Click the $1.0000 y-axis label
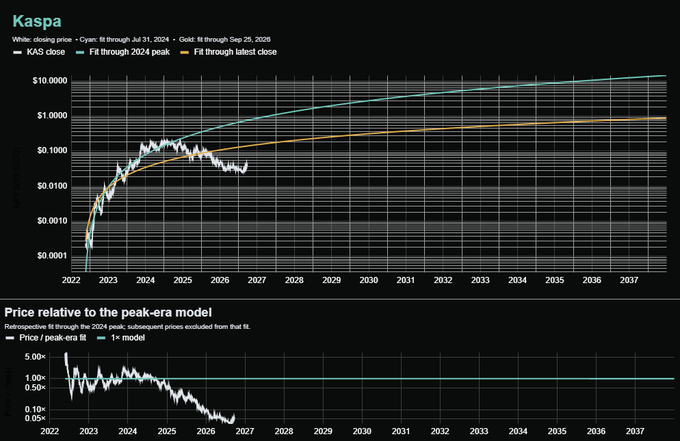The image size is (680, 441). point(52,115)
